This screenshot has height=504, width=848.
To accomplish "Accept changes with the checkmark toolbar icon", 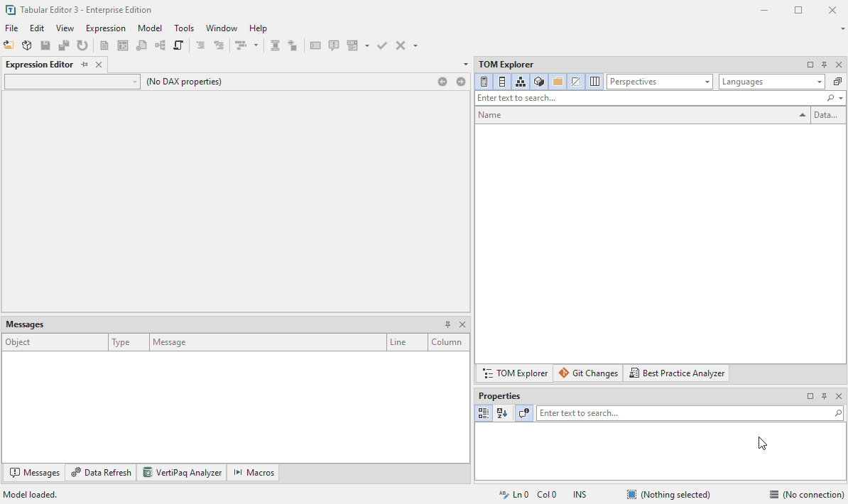I will (x=382, y=45).
